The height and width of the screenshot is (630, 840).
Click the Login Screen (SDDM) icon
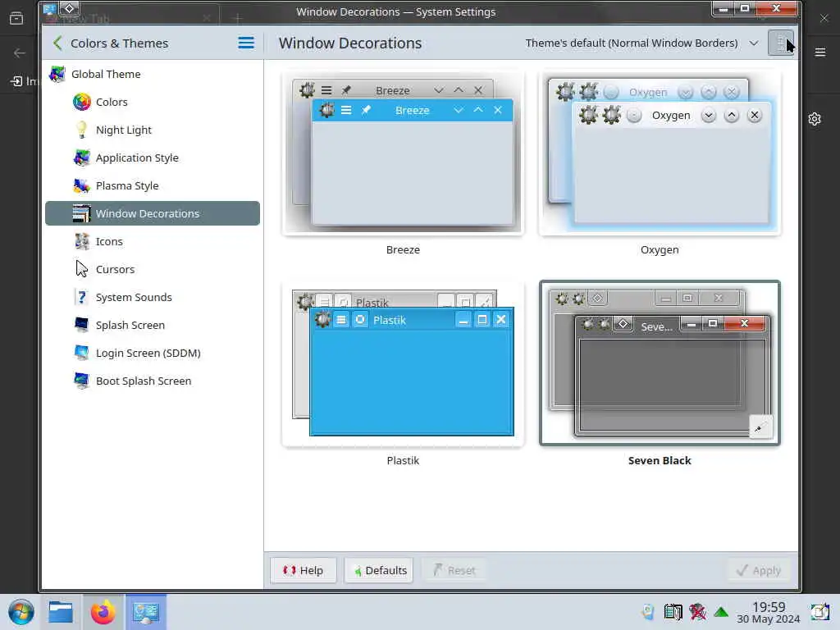81,353
